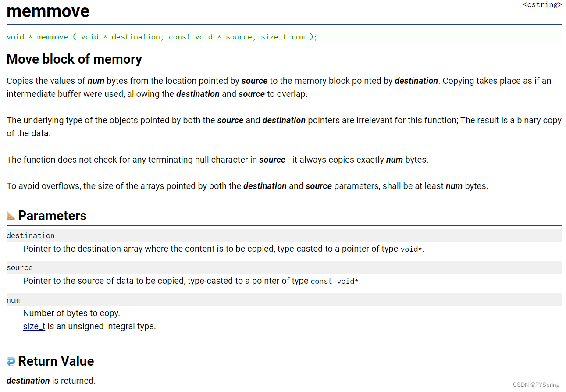The height and width of the screenshot is (392, 566).
Task: Click the "Move block of memory" heading
Action: tap(74, 59)
